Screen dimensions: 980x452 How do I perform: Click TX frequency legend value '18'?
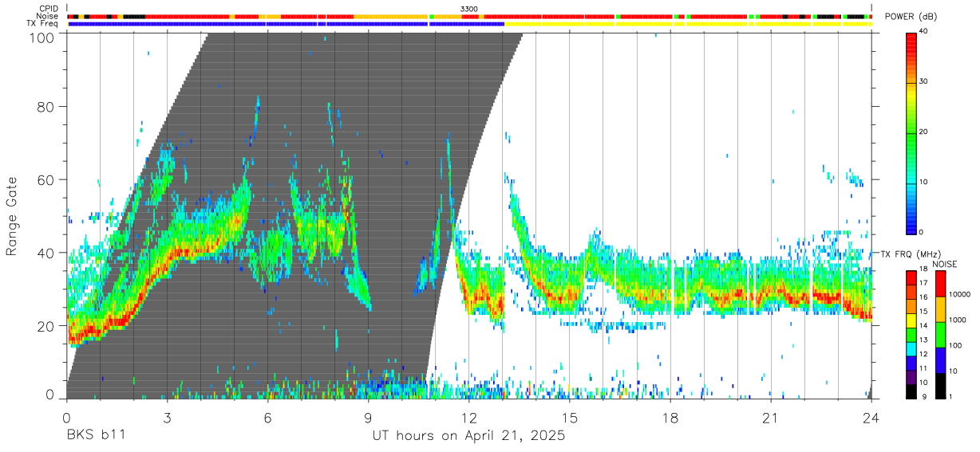(x=923, y=269)
